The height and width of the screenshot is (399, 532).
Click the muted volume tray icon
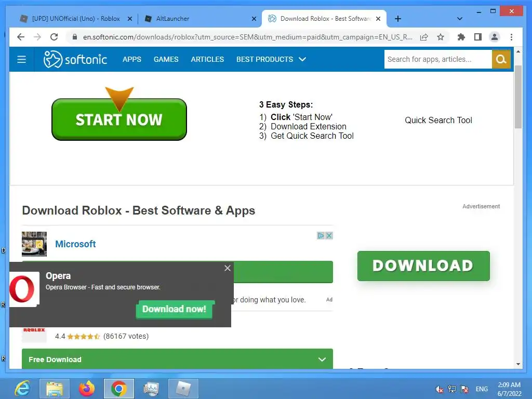tap(440, 389)
